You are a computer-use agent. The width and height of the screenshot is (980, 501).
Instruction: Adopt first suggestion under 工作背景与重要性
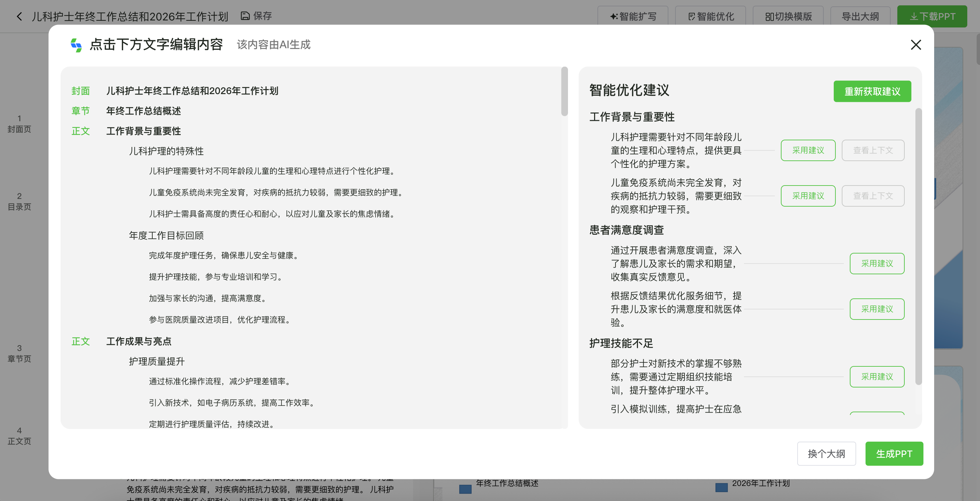click(808, 150)
